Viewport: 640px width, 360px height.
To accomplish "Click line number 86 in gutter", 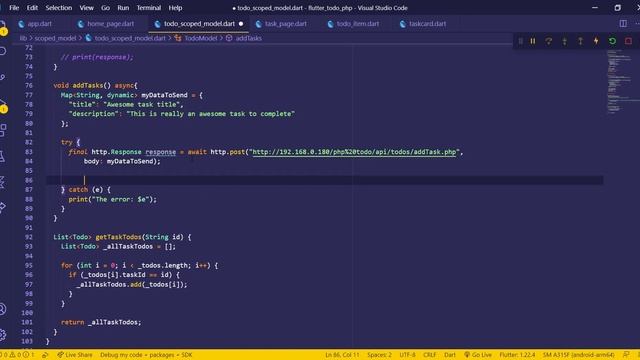I will point(29,180).
